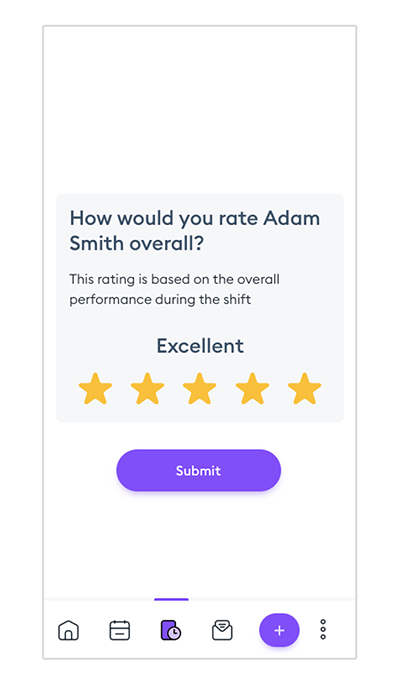
Task: Click empty white area above rating card
Action: [200, 109]
